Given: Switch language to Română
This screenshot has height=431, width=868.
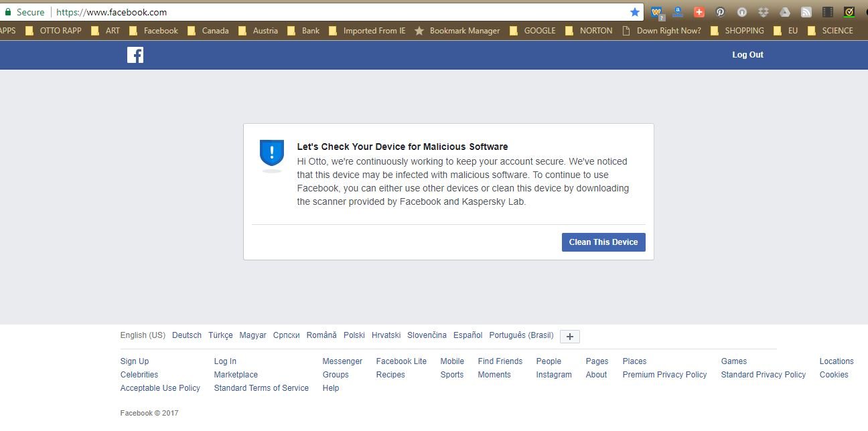Looking at the screenshot, I should tap(321, 335).
